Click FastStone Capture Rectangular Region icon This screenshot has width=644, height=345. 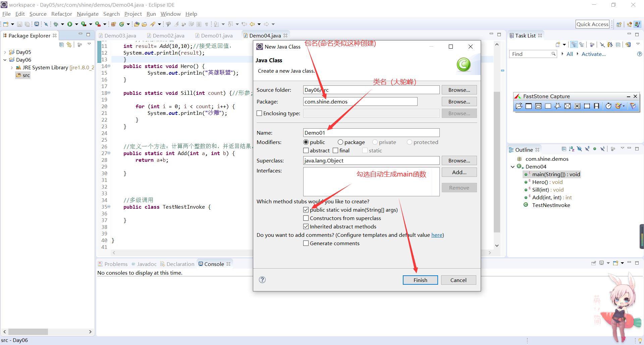548,106
